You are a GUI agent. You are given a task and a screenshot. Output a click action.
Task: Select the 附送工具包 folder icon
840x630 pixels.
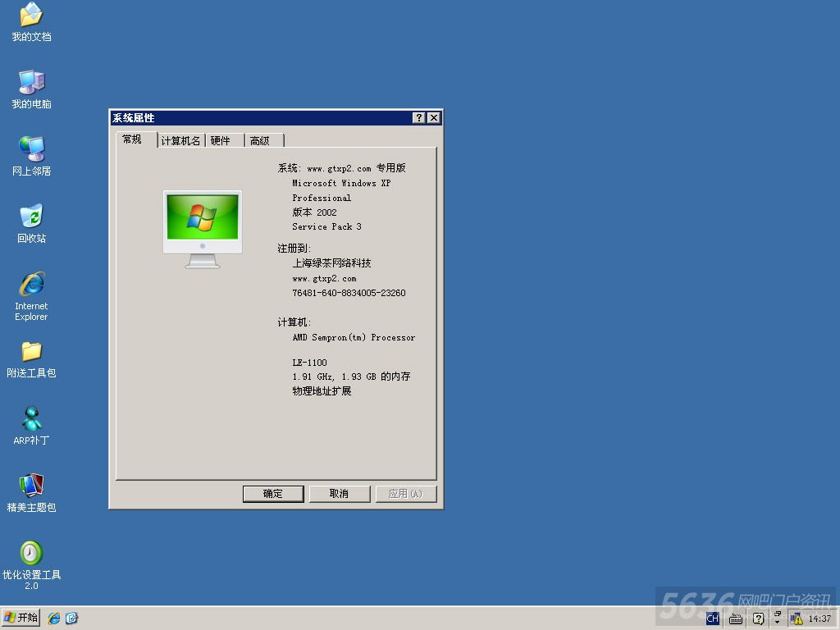coord(31,359)
